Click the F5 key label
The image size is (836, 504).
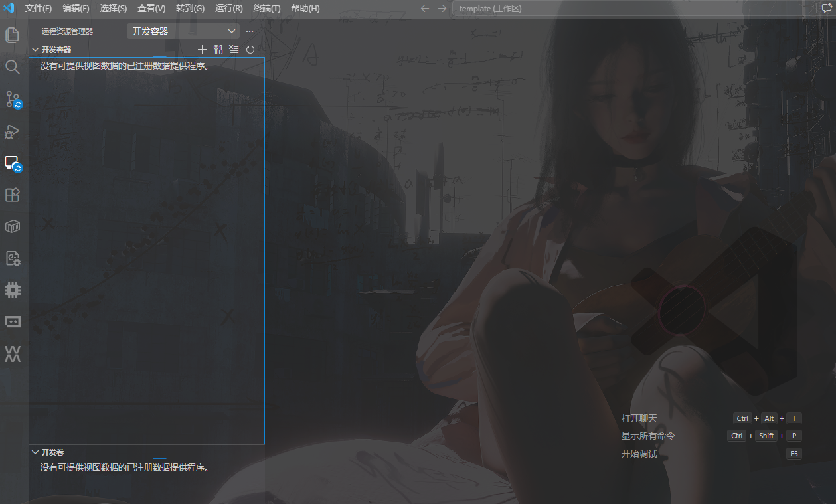pyautogui.click(x=794, y=454)
